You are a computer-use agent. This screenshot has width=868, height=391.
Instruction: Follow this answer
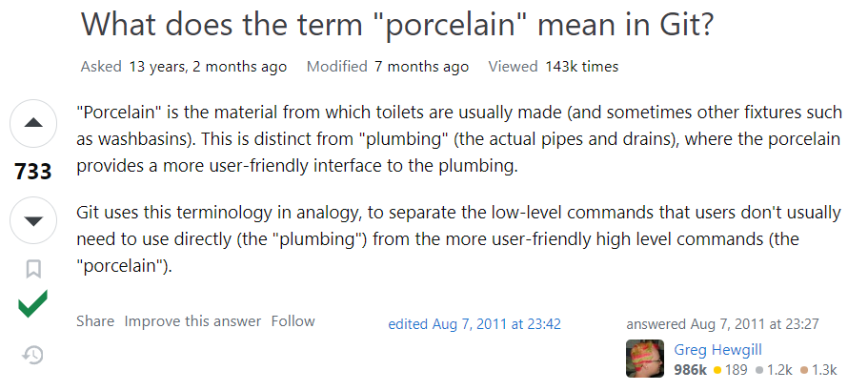(293, 321)
